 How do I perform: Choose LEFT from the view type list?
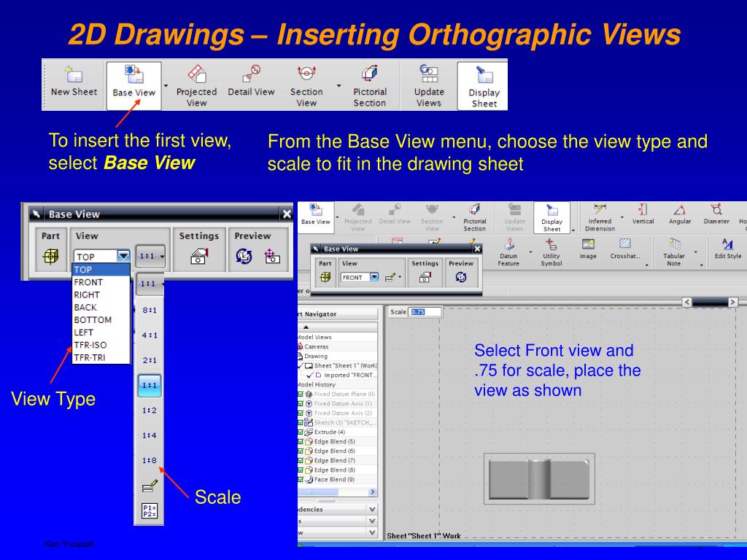click(101, 332)
